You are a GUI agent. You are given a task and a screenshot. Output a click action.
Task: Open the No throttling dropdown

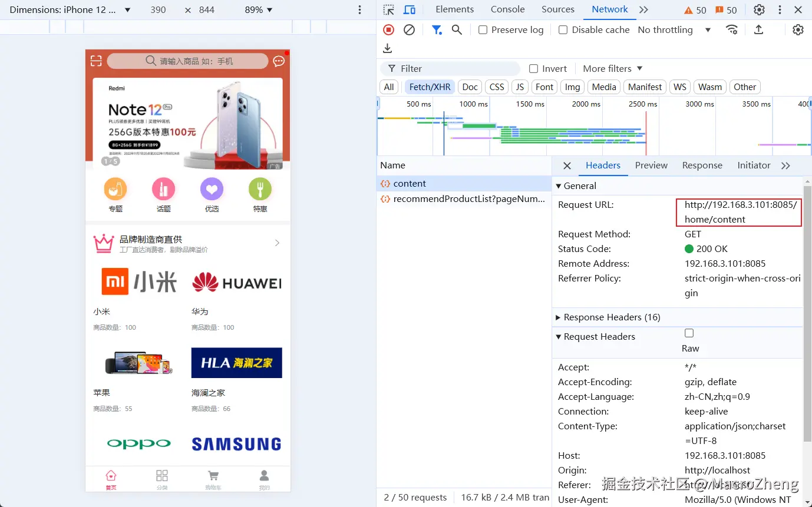675,29
